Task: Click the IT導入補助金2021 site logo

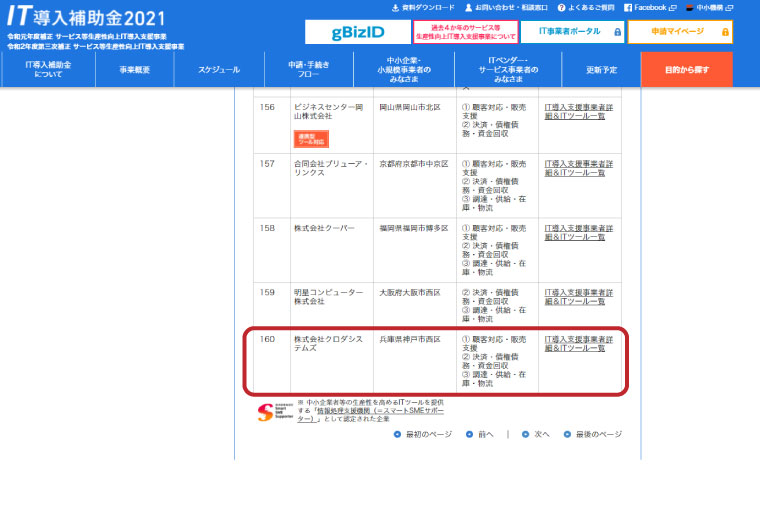Action: pyautogui.click(x=86, y=17)
